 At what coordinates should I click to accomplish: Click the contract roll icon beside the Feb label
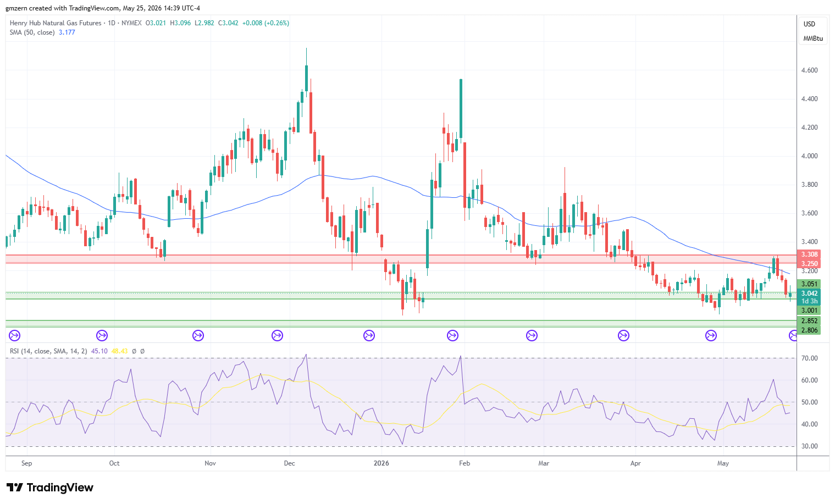click(x=452, y=335)
